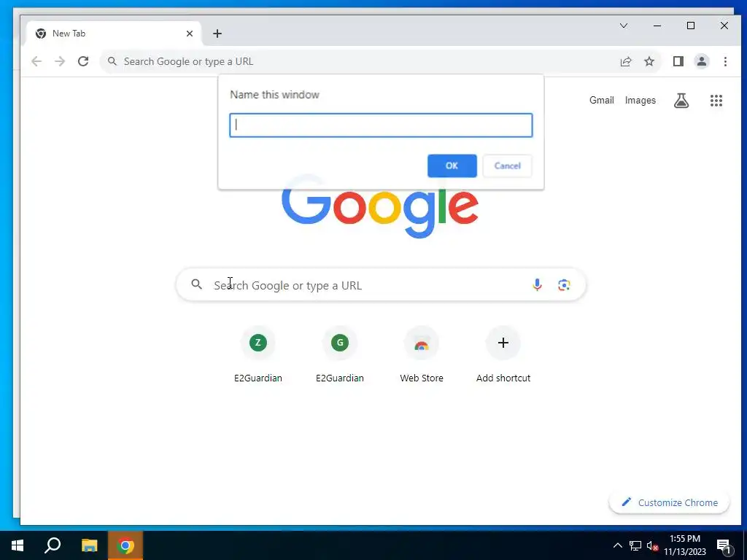Open the Google apps grid
Viewport: 747px width, 560px height.
[716, 101]
